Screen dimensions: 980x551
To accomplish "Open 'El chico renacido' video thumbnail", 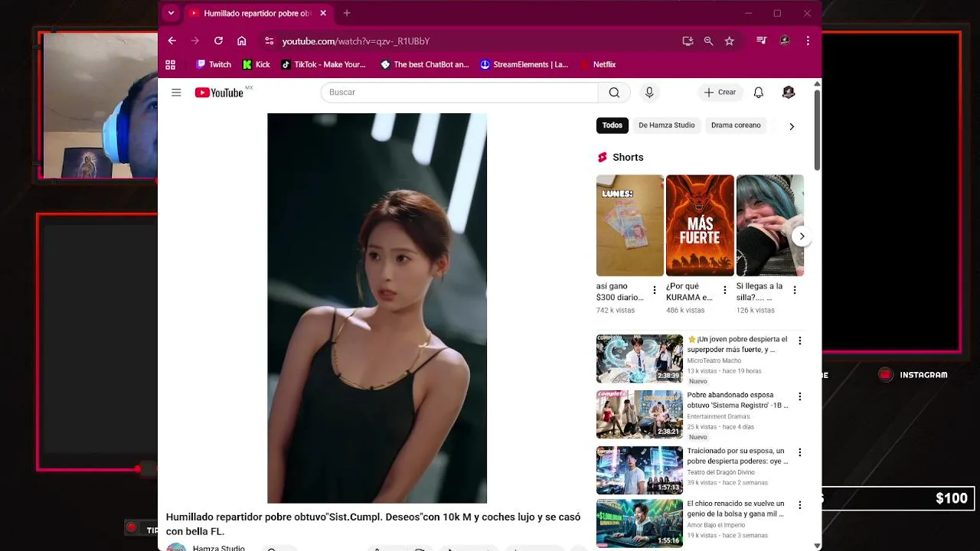I will tap(639, 523).
